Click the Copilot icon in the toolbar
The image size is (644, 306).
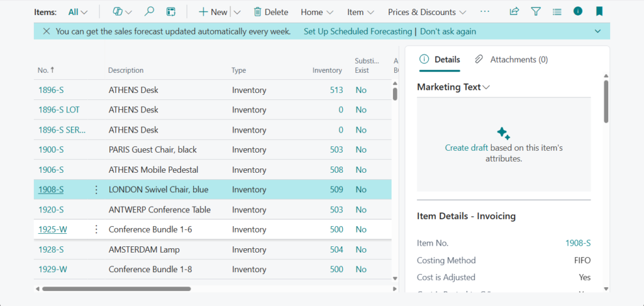pos(118,12)
